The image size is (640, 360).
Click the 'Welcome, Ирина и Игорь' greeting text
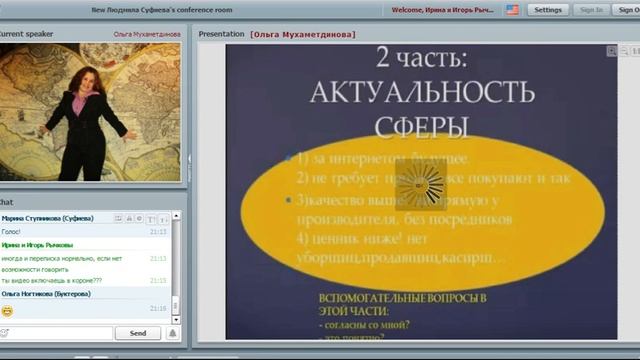(442, 10)
